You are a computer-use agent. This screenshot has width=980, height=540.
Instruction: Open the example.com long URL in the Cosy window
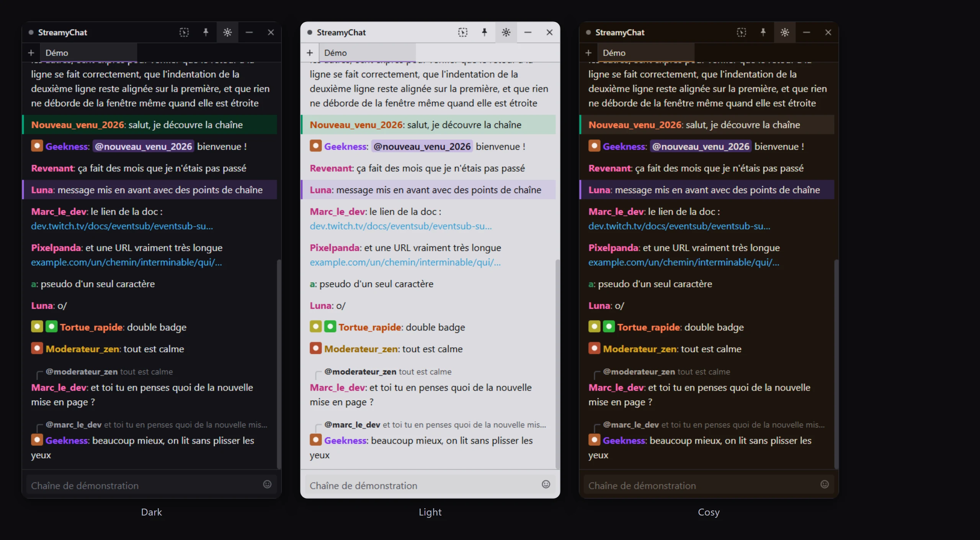coord(684,262)
